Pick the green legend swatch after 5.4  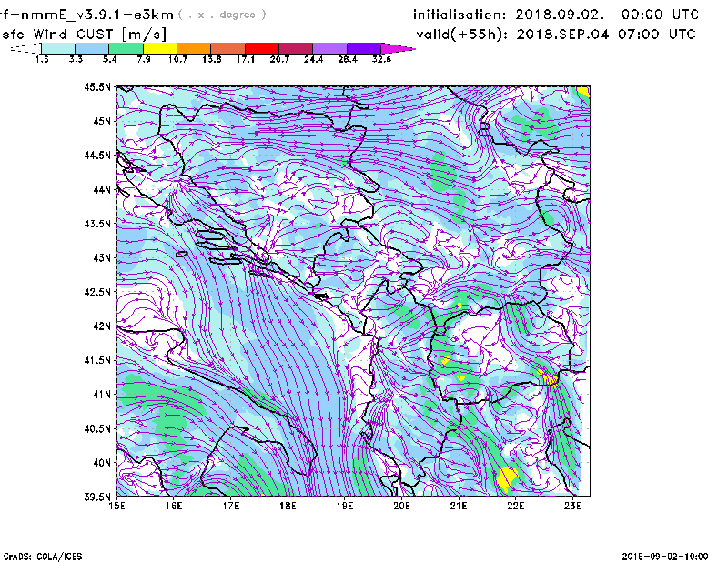pyautogui.click(x=126, y=48)
